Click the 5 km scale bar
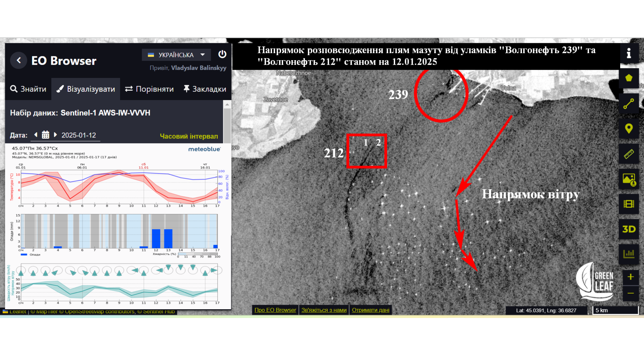The width and height of the screenshot is (644, 354). coord(616,310)
